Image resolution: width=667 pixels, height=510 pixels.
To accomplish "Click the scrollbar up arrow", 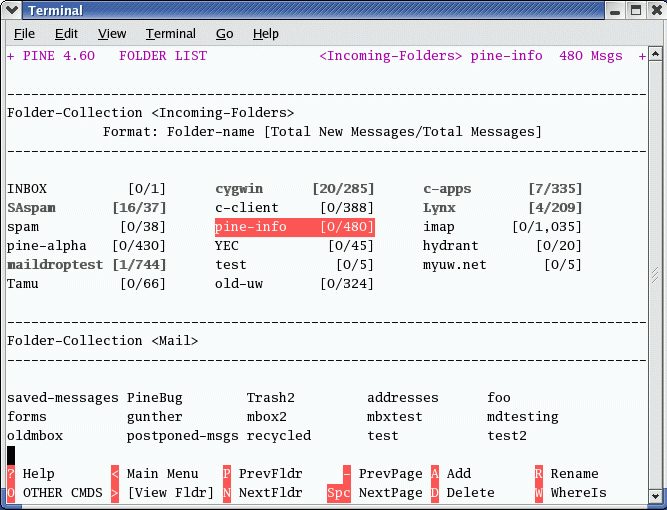I will 656,54.
